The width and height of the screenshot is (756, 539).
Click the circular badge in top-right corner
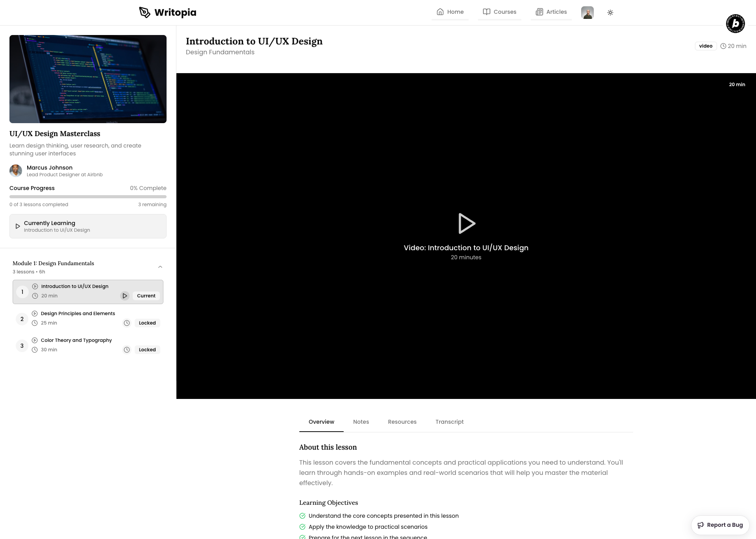click(x=735, y=24)
